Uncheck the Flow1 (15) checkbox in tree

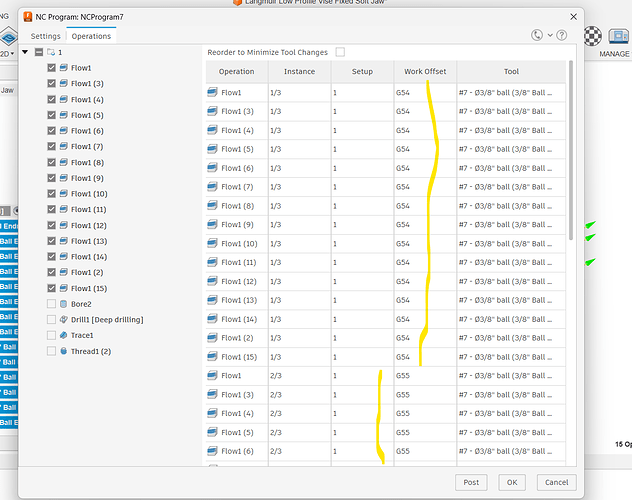click(51, 288)
